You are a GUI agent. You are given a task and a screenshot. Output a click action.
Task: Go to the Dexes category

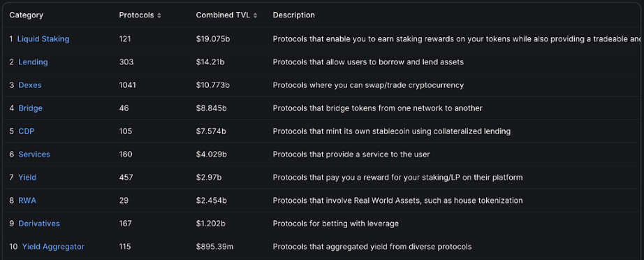pos(30,85)
